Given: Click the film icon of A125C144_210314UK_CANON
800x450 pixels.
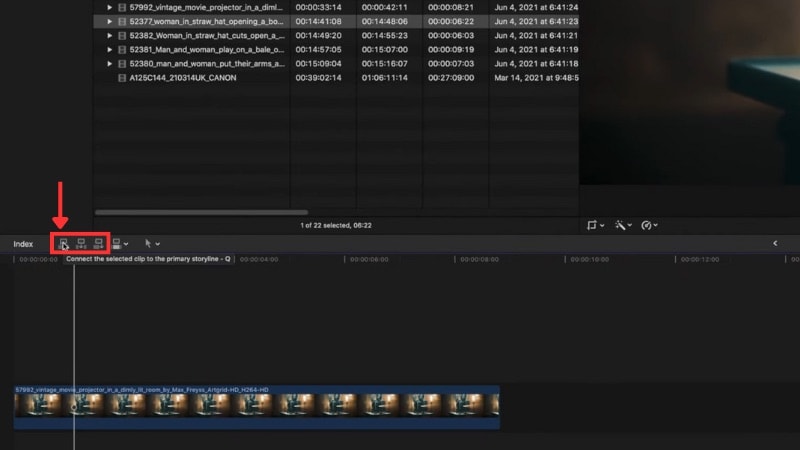Looking at the screenshot, I should 122,78.
